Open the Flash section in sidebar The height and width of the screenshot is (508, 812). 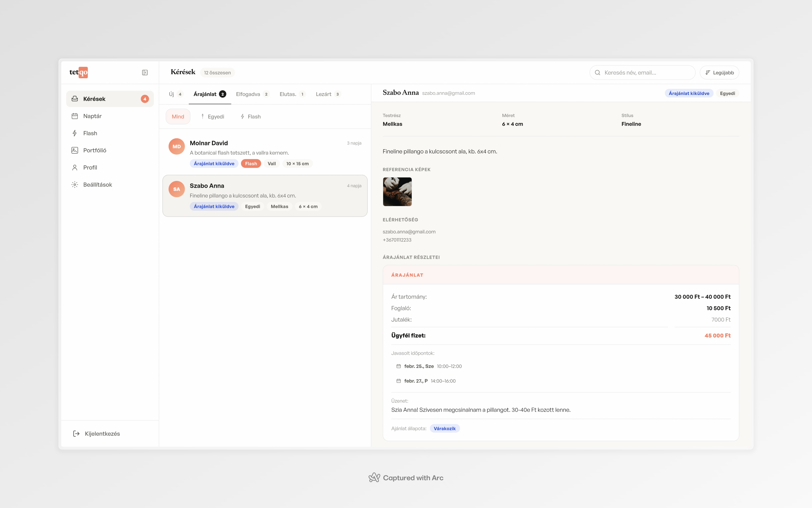pos(90,133)
